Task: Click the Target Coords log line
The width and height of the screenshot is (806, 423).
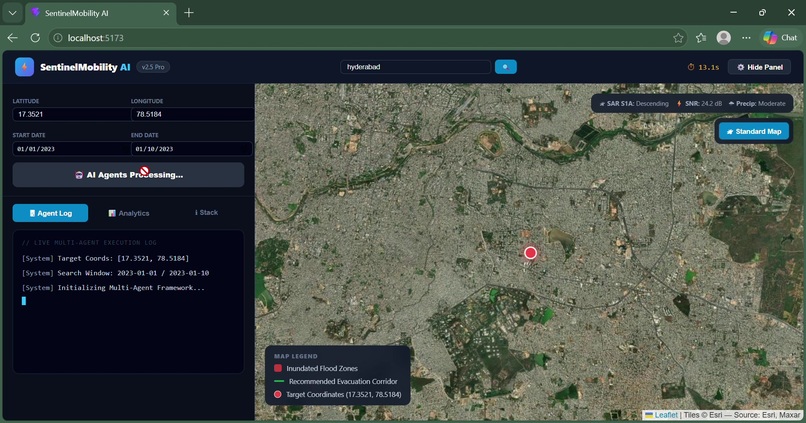Action: click(105, 258)
